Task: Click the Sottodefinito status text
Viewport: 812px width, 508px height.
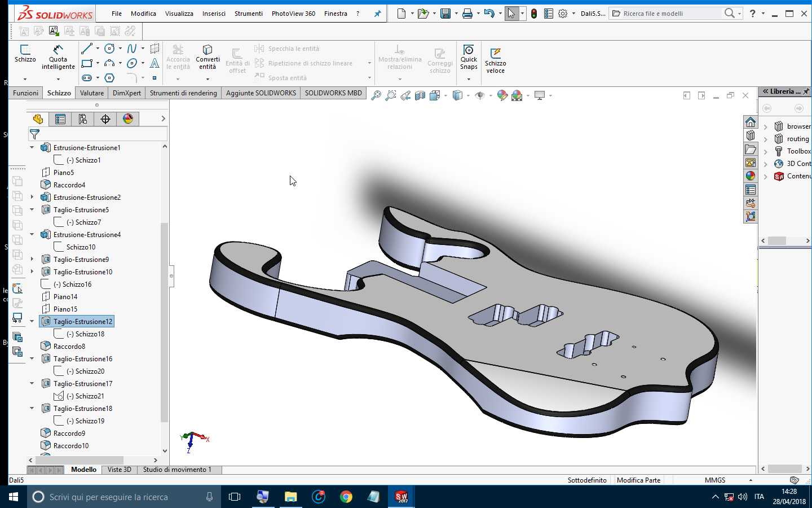Action: 587,480
